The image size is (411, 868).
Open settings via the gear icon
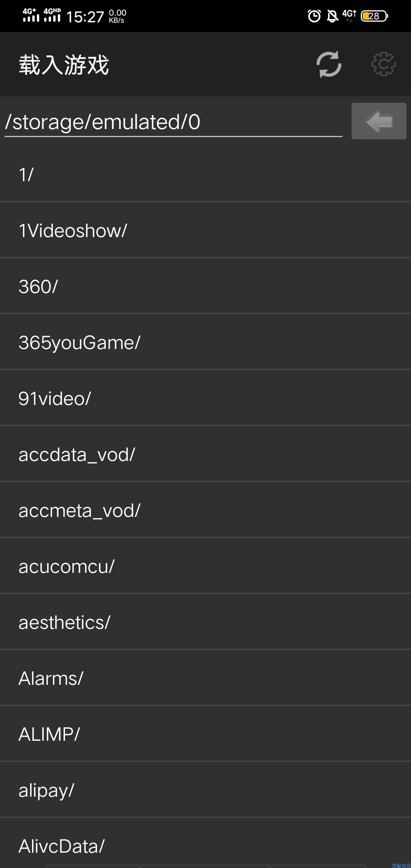point(384,64)
